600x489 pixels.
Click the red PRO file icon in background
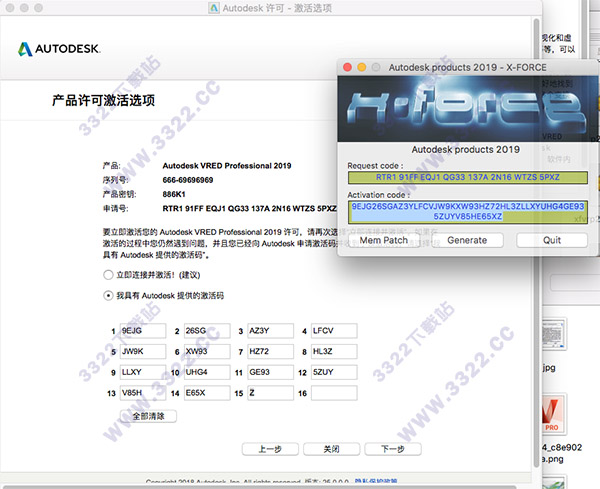click(553, 415)
